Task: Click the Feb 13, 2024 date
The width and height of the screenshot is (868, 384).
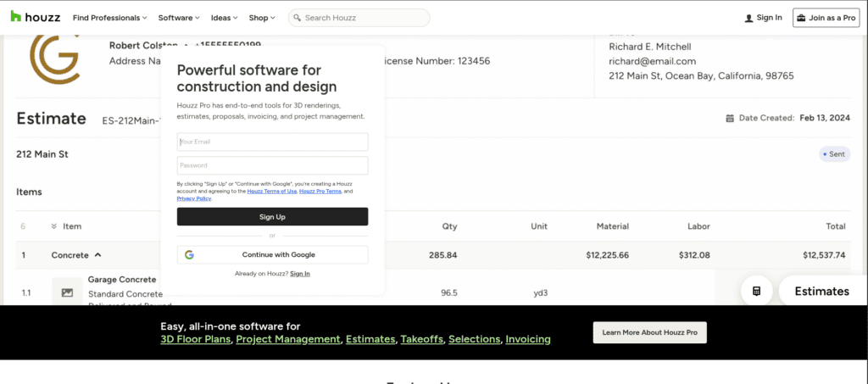Action: point(825,118)
